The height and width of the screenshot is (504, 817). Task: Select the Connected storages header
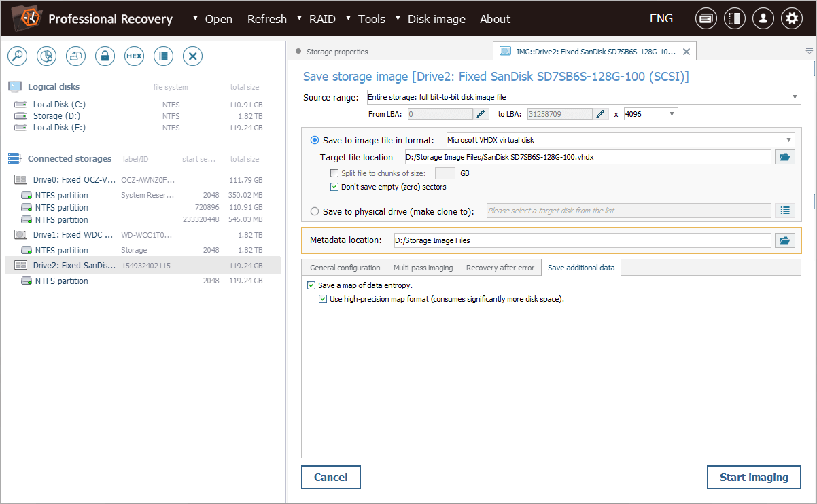pos(69,158)
